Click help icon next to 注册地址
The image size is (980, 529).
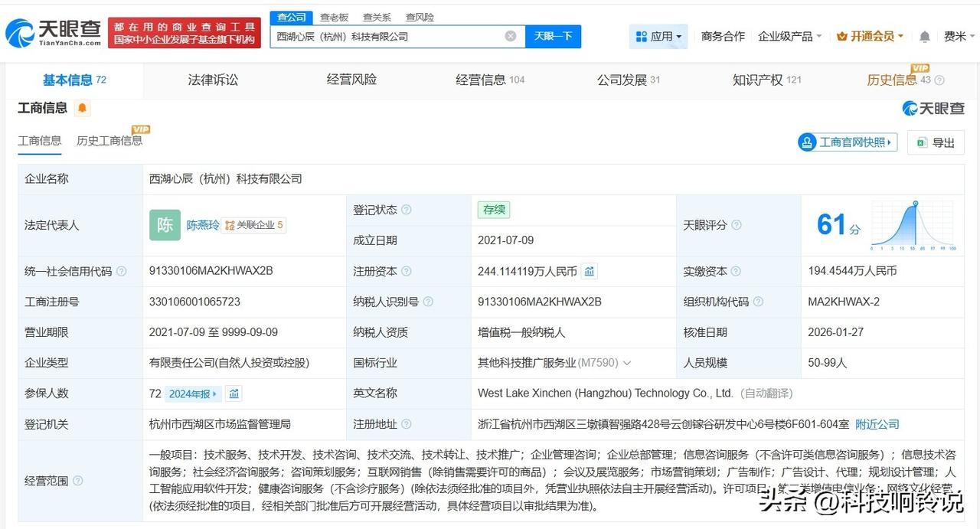pyautogui.click(x=406, y=424)
